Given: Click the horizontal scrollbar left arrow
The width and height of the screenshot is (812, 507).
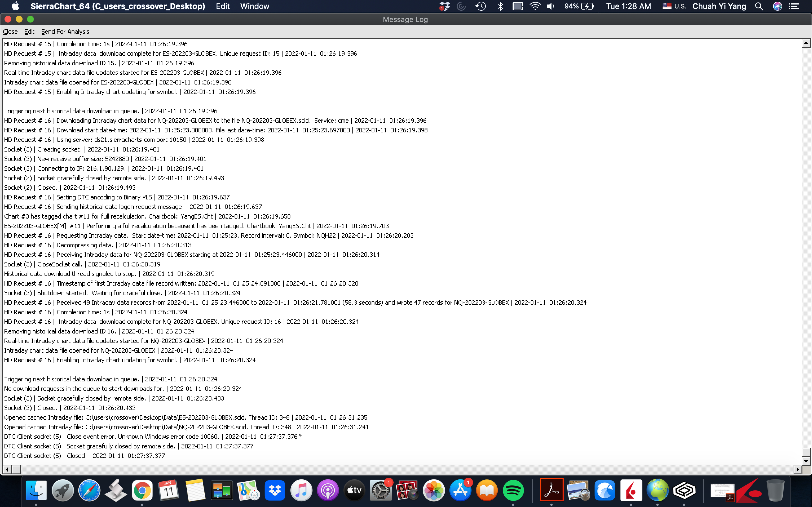Looking at the screenshot, I should (x=7, y=470).
